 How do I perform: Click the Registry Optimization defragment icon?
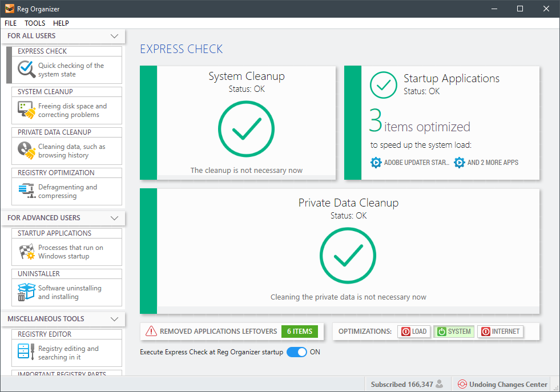(26, 191)
